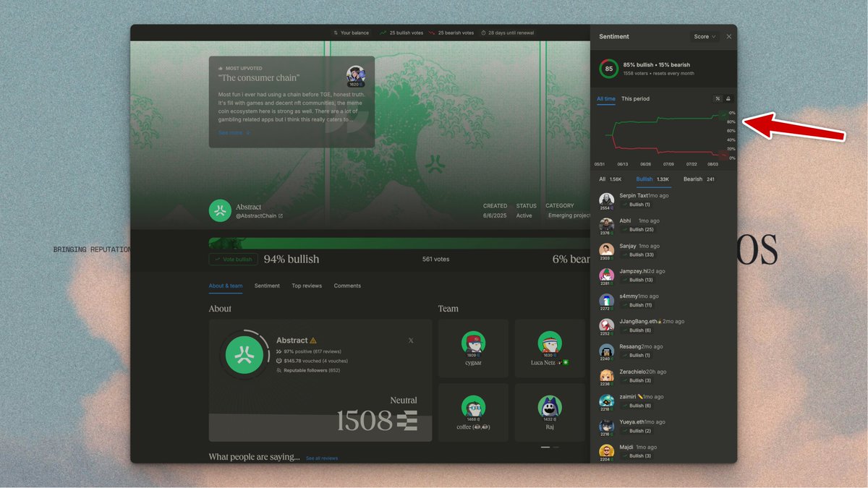Click the Emerging project category tag
The width and height of the screenshot is (868, 488).
(x=569, y=215)
